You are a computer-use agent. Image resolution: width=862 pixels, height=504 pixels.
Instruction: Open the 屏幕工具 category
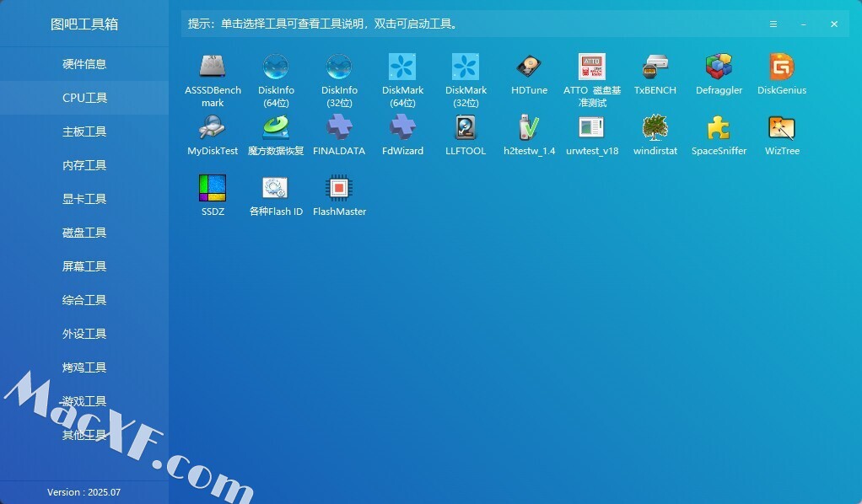pos(84,266)
